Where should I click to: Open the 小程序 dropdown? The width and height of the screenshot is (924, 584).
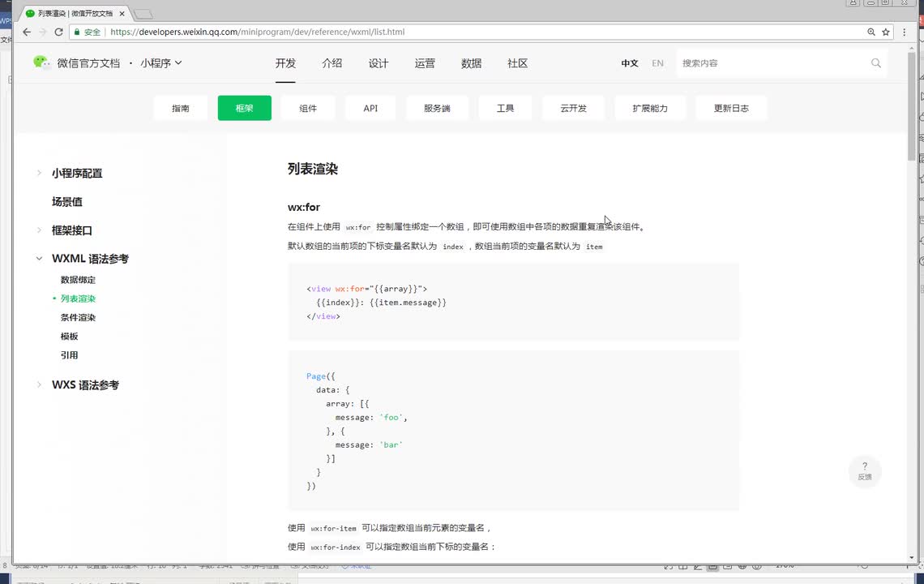click(160, 63)
